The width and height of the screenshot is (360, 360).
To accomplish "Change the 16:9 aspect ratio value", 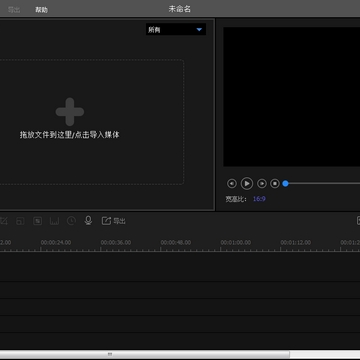I will (259, 199).
